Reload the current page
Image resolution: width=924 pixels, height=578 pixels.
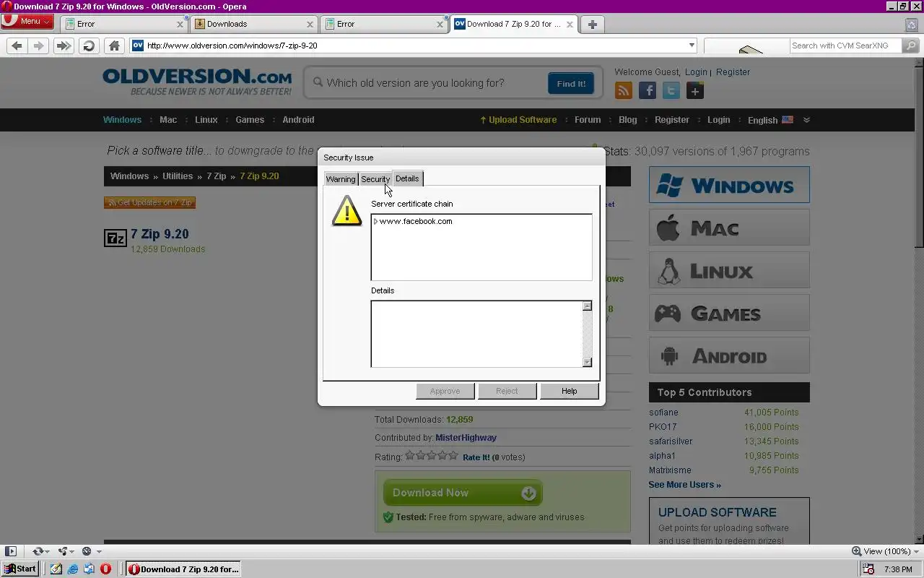[89, 46]
